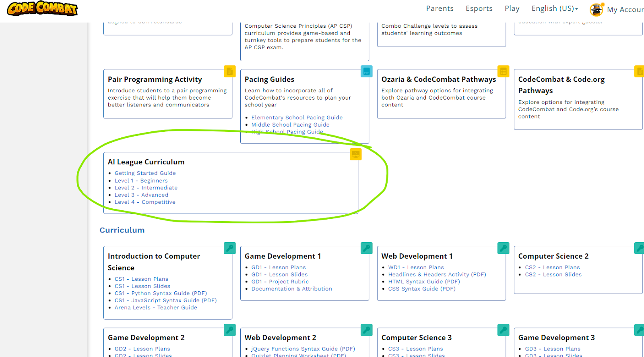Click the Computer Science 2 heading
This screenshot has width=644, height=357.
(553, 257)
